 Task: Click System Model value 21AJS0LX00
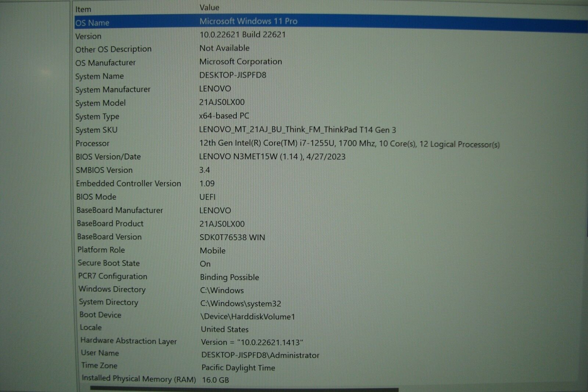click(222, 102)
